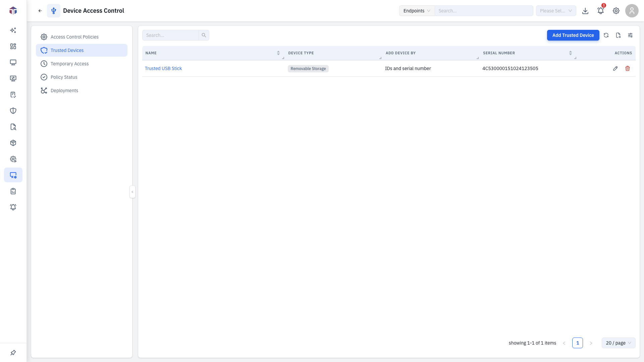
Task: Click the Device Type column header
Action: click(301, 53)
